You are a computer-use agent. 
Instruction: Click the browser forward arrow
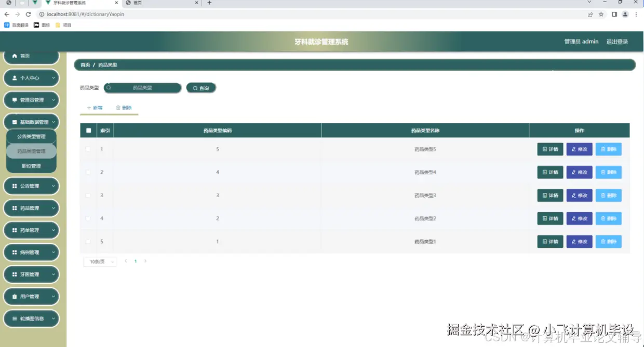(x=18, y=15)
